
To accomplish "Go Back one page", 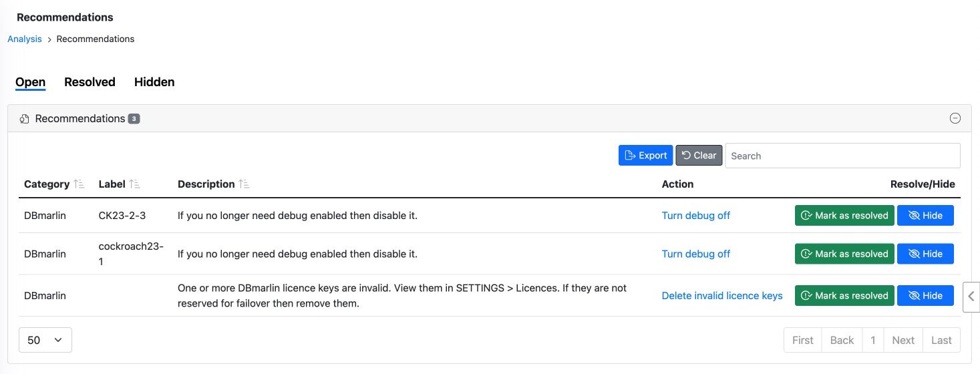I will point(842,340).
